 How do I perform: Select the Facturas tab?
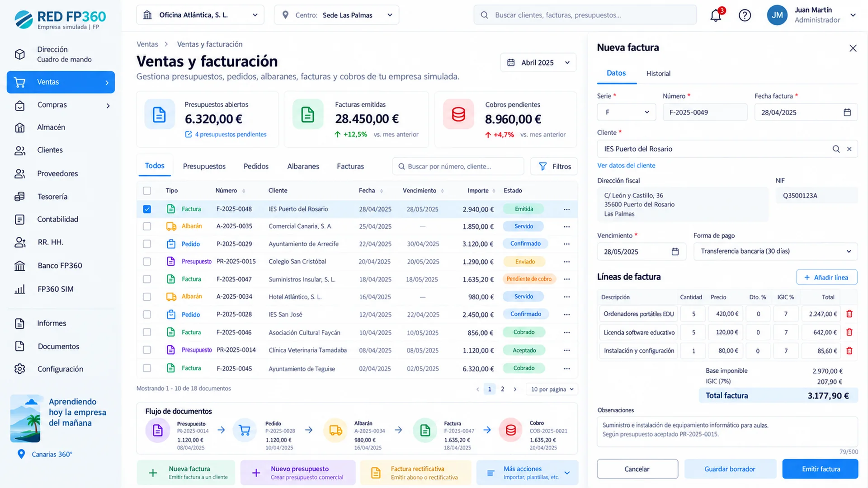click(350, 166)
